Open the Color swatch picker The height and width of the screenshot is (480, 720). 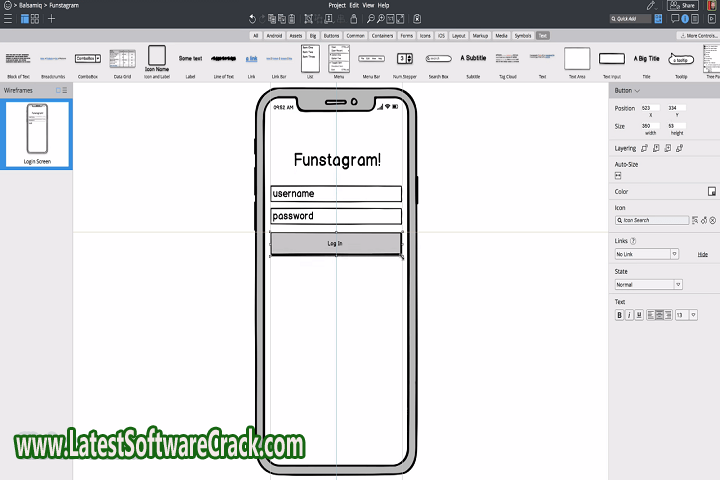click(x=711, y=191)
